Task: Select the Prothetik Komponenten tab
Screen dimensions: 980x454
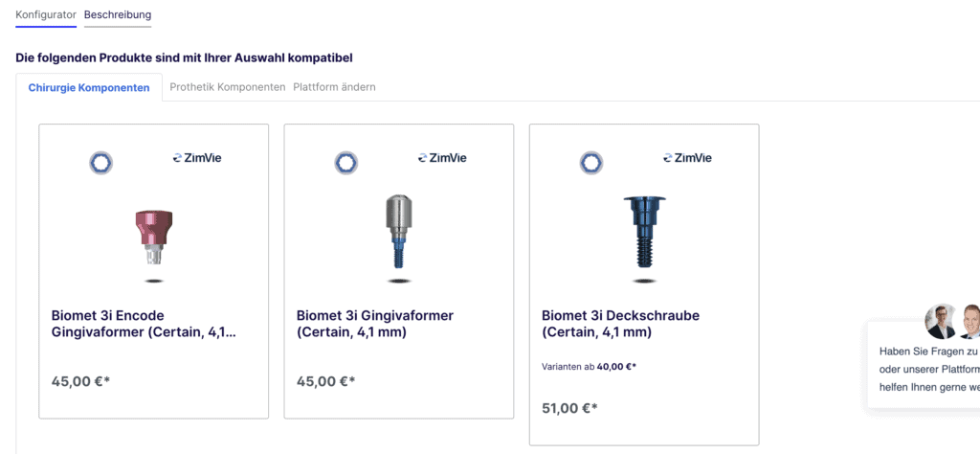Action: pos(228,87)
